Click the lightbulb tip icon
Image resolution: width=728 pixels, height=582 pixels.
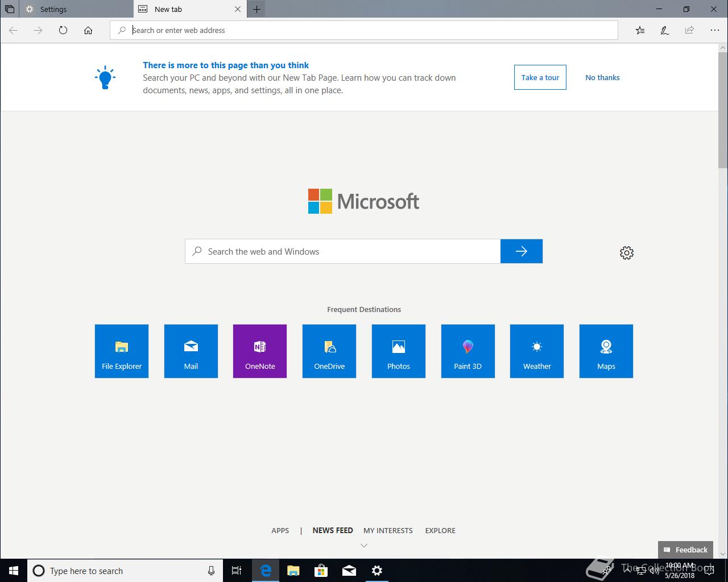pos(105,78)
